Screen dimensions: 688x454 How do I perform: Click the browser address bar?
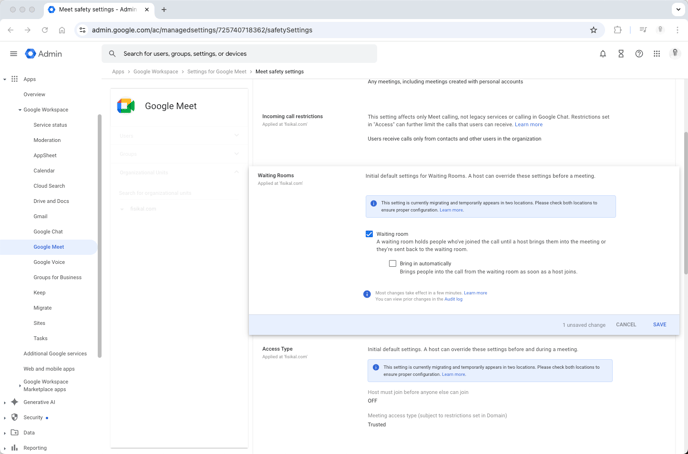pyautogui.click(x=338, y=30)
